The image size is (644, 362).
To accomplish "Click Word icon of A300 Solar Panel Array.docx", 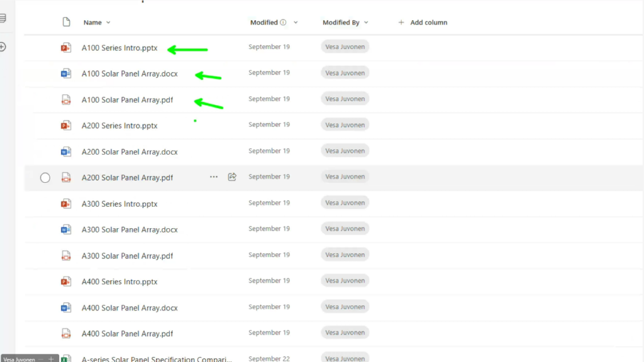I will 65,229.
